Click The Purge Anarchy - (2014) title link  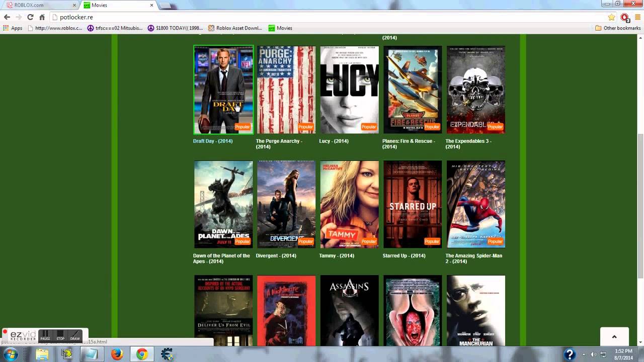point(279,144)
